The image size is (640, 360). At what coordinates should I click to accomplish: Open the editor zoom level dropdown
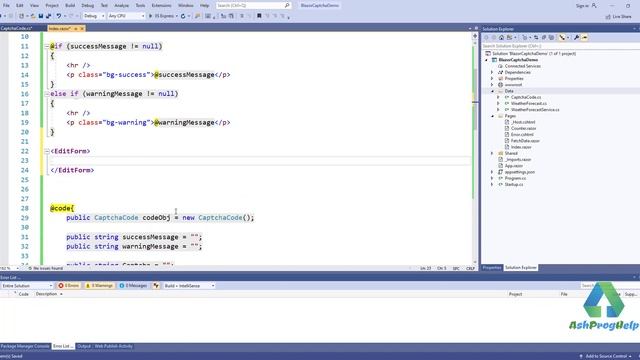click(x=17, y=268)
